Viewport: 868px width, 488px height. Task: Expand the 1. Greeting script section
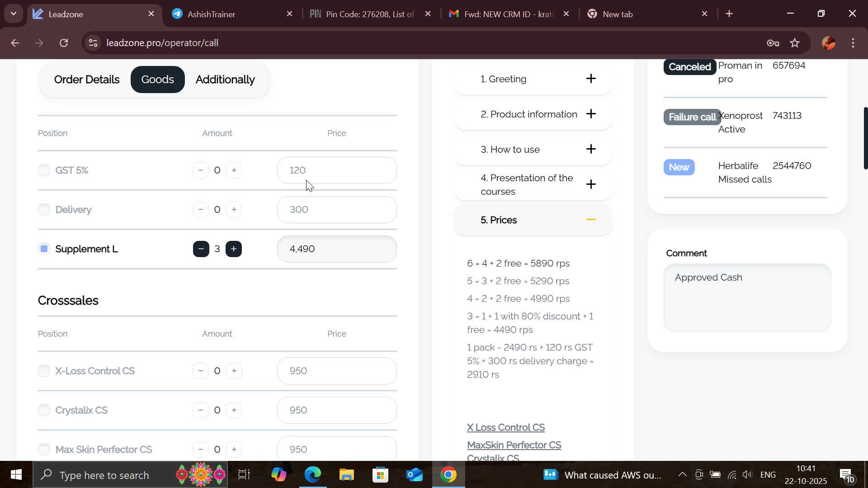[x=590, y=79]
